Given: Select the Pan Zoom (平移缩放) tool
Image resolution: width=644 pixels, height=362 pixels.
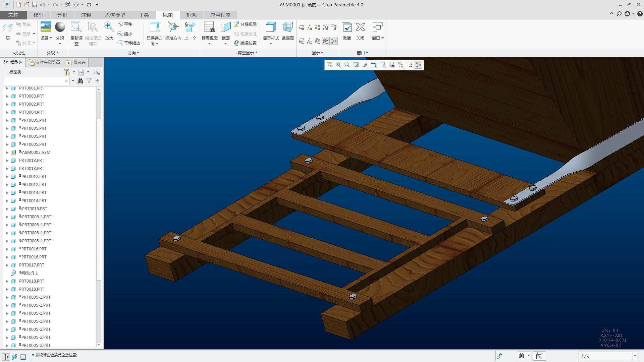Looking at the screenshot, I should (x=129, y=43).
